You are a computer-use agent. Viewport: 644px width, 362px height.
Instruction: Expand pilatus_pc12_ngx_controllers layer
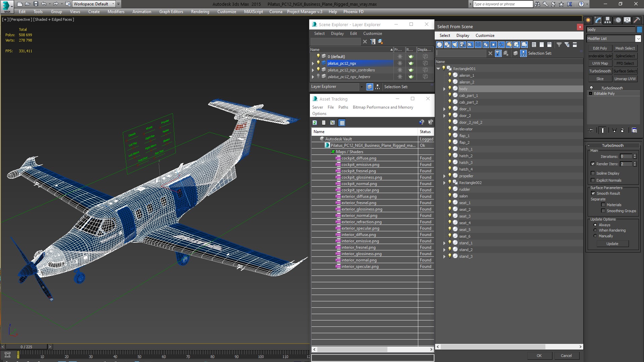point(313,70)
